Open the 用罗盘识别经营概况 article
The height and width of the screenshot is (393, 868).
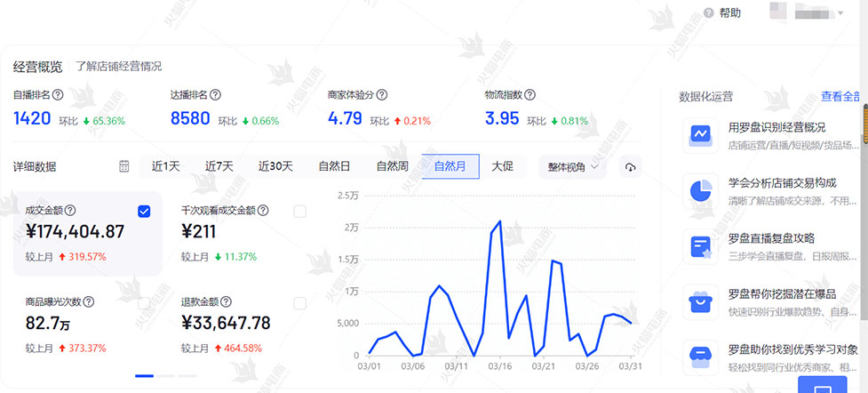pos(776,127)
